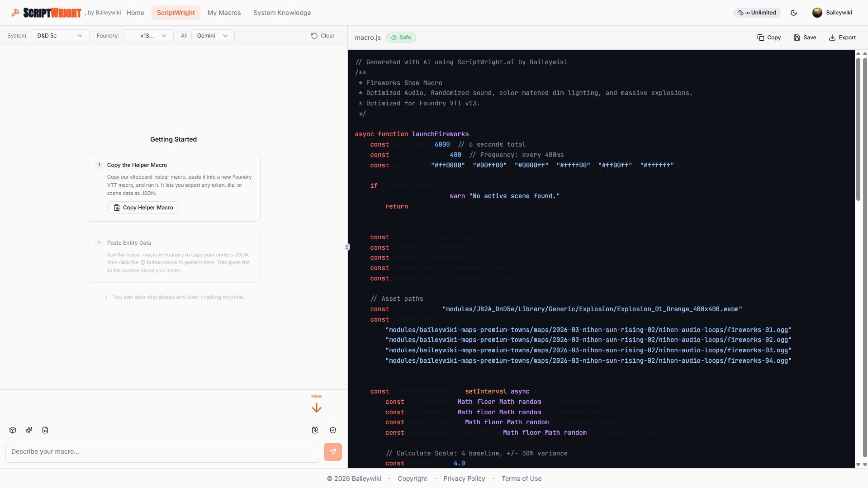Export the generated macro
The image size is (868, 488).
pyautogui.click(x=842, y=38)
